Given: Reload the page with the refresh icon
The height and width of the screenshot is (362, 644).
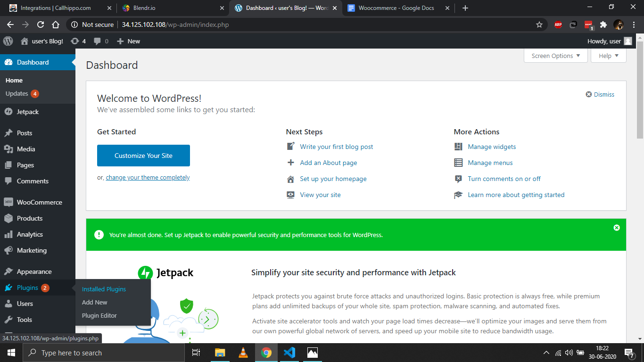Looking at the screenshot, I should (41, 25).
